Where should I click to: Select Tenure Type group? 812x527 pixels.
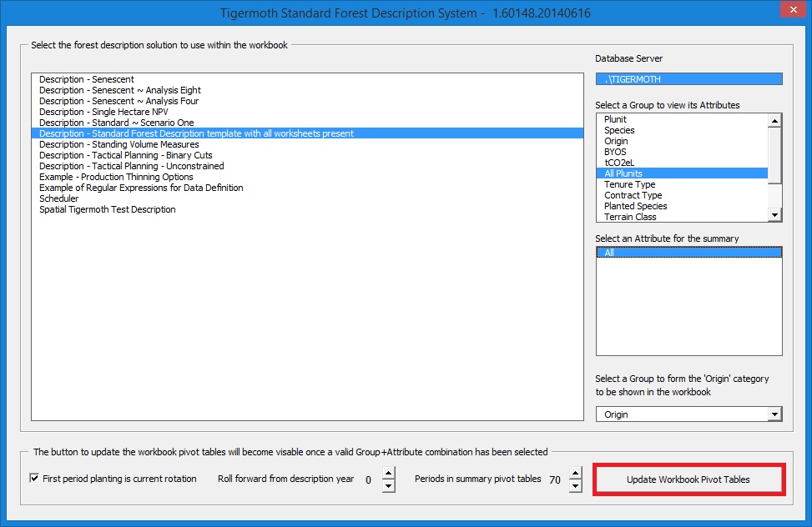[x=682, y=185]
